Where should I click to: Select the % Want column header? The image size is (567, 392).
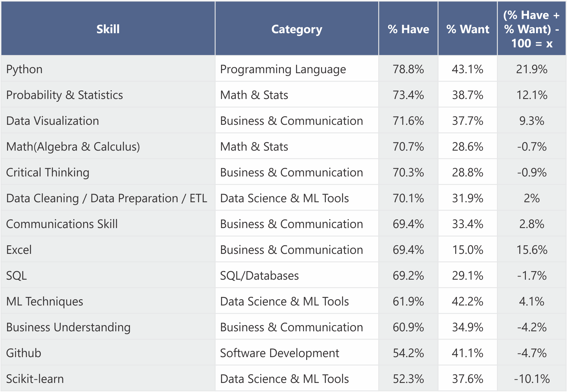click(467, 28)
